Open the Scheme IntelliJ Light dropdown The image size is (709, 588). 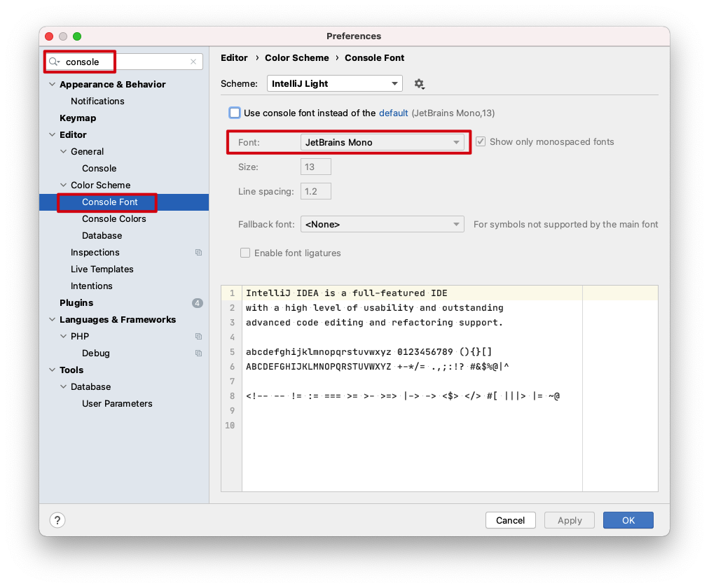coord(335,83)
